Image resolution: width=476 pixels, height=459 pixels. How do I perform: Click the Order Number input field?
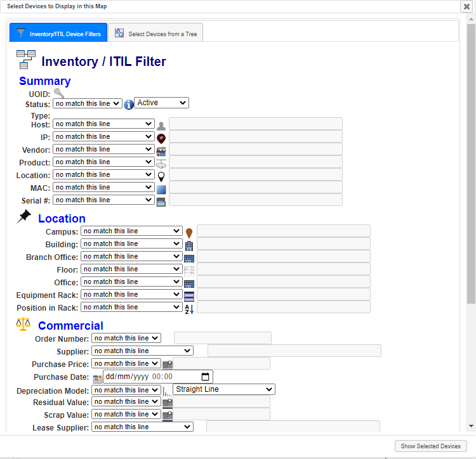223,338
